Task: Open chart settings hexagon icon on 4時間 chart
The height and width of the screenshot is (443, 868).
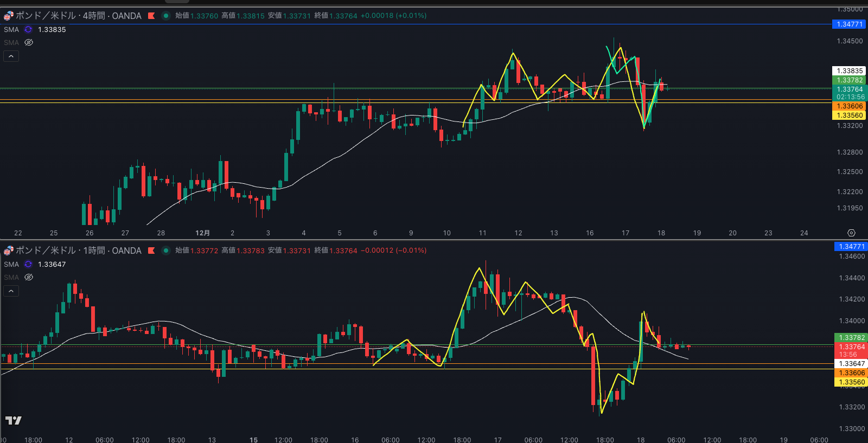Action: (851, 233)
